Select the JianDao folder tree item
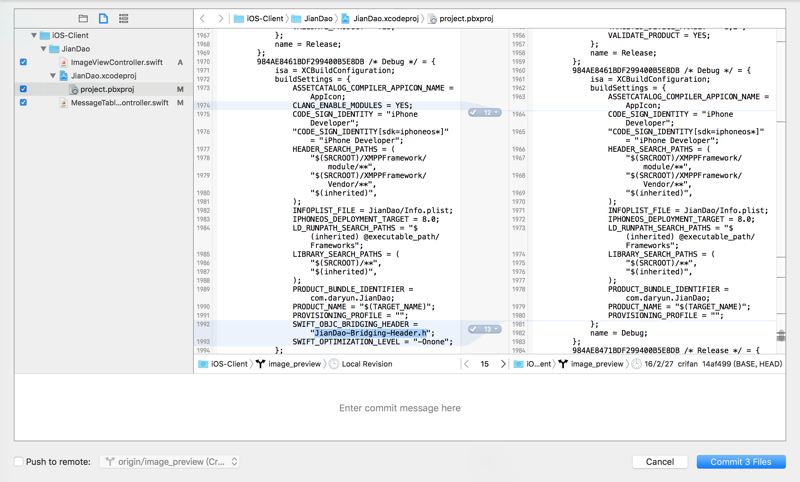 pyautogui.click(x=70, y=49)
